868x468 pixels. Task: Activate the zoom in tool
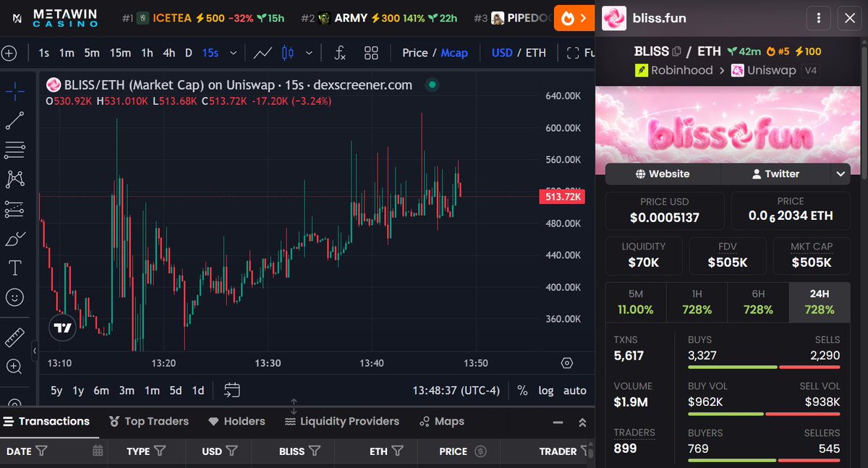[x=15, y=367]
